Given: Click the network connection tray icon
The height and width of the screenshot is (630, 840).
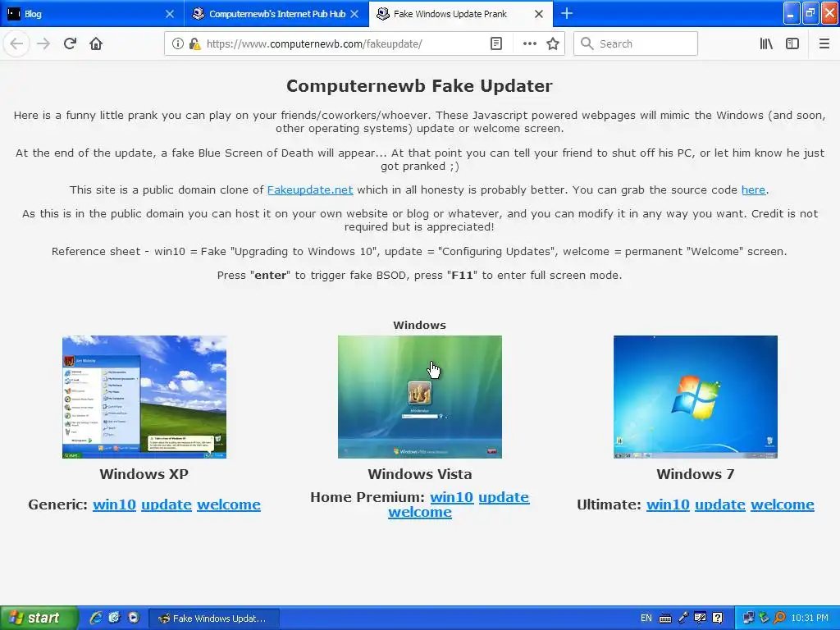Looking at the screenshot, I should tap(748, 619).
